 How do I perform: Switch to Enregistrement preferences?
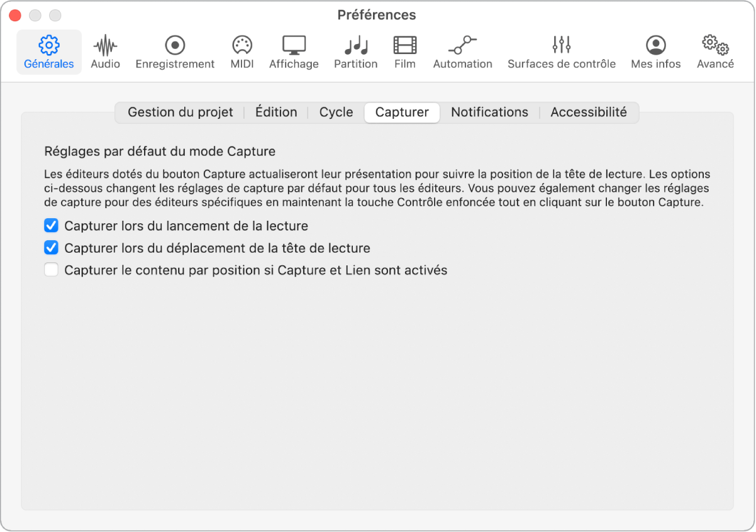(x=175, y=52)
